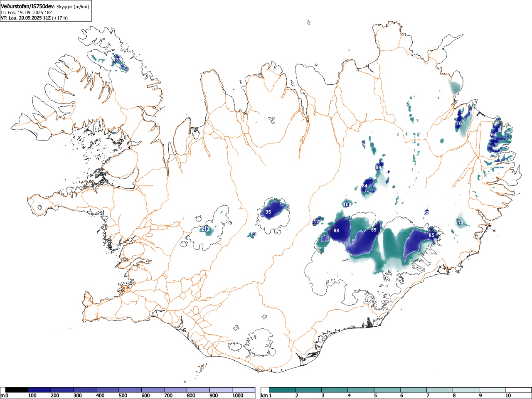Click the '500' tick label on meters legend
The height and width of the screenshot is (399, 532).
point(123,396)
